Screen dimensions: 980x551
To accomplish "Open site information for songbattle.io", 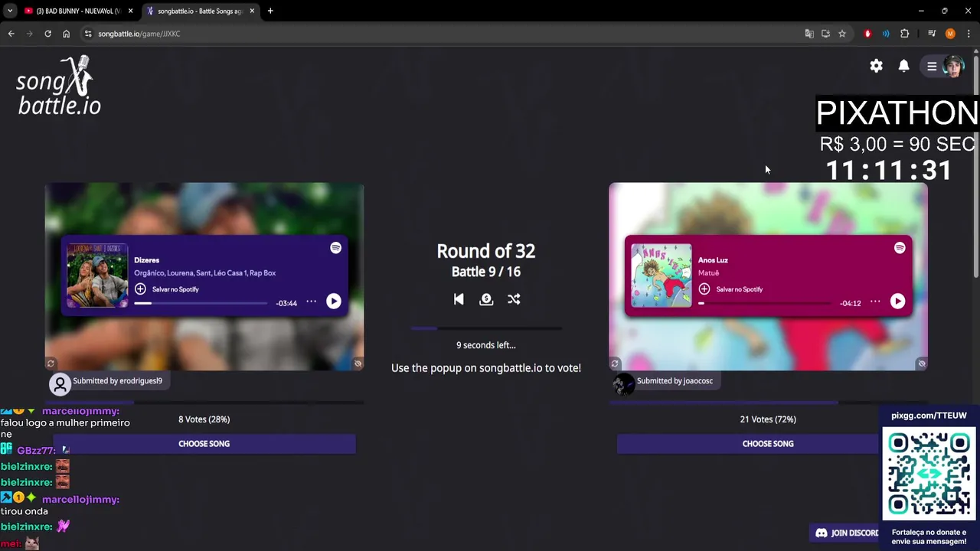I will (x=88, y=34).
